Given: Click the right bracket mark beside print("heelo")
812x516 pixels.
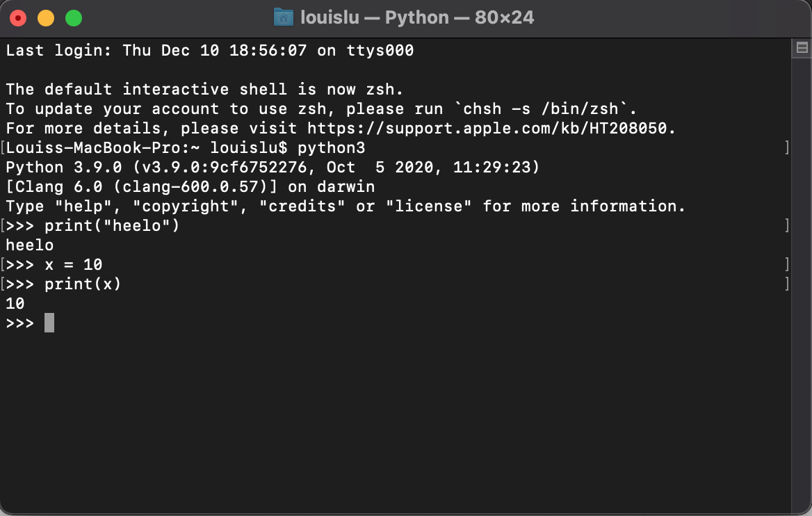Looking at the screenshot, I should tap(787, 225).
